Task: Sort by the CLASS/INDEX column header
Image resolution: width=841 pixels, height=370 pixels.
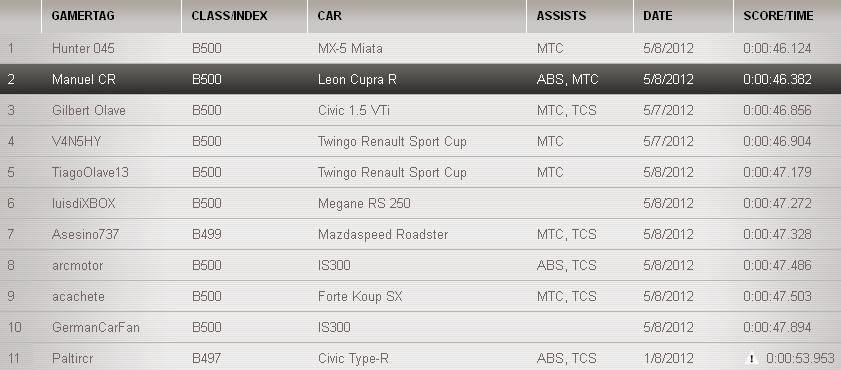Action: coord(230,16)
